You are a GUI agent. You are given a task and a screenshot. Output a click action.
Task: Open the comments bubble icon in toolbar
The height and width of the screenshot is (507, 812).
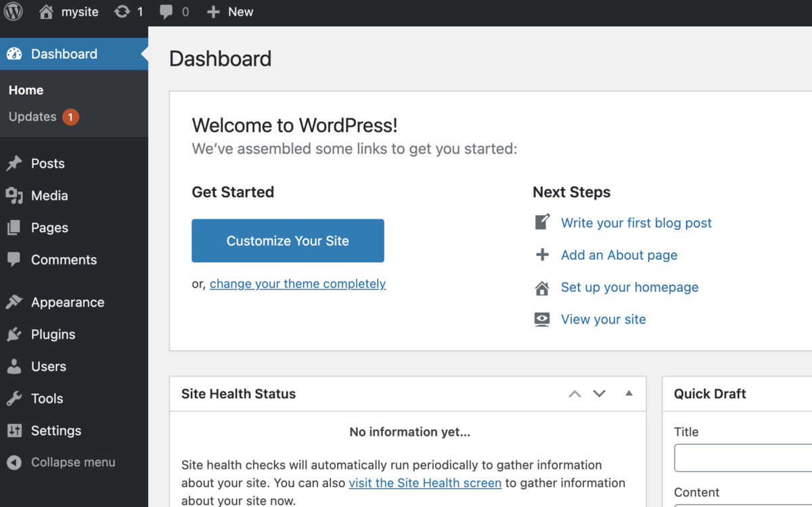click(166, 12)
